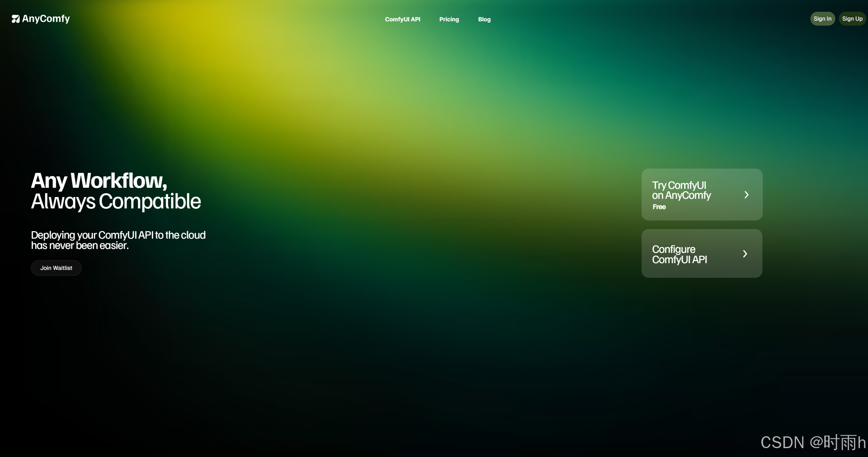Click the word 'Workflow' in the headline
The height and width of the screenshot is (457, 868).
pyautogui.click(x=117, y=181)
